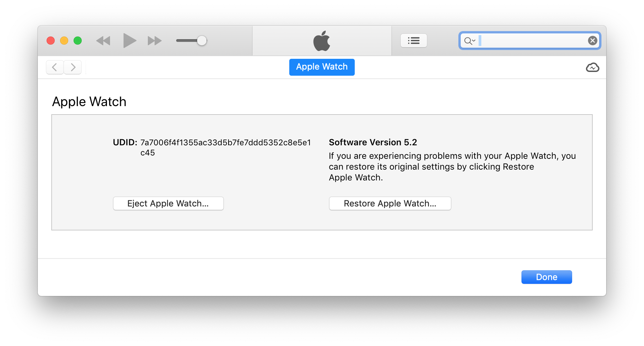Skip ahead with the fast-forward button
This screenshot has height=346, width=644.
coord(155,41)
